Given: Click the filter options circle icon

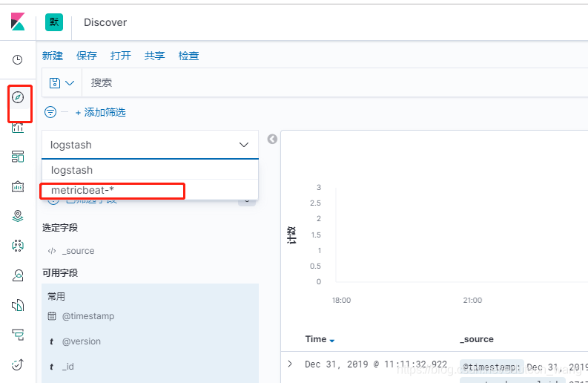Looking at the screenshot, I should click(50, 112).
